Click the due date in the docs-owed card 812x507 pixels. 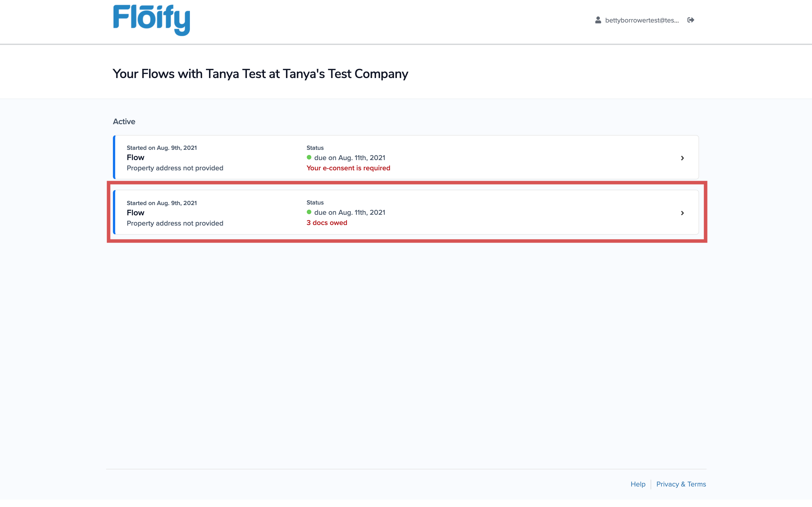pyautogui.click(x=350, y=212)
